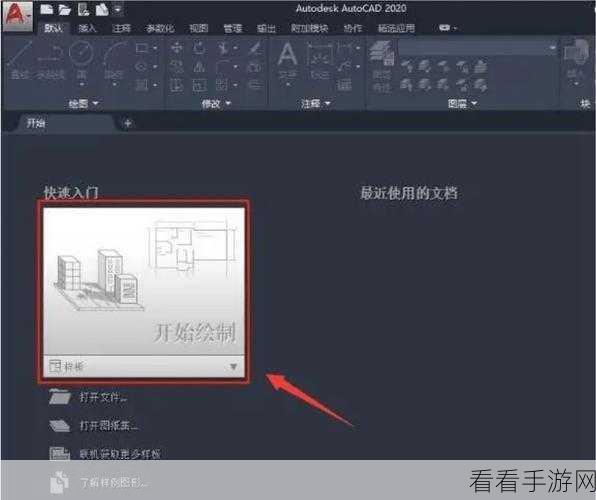Viewport: 596px width, 500px height.
Task: Select the Erase tool in modify panel
Action: [255, 48]
